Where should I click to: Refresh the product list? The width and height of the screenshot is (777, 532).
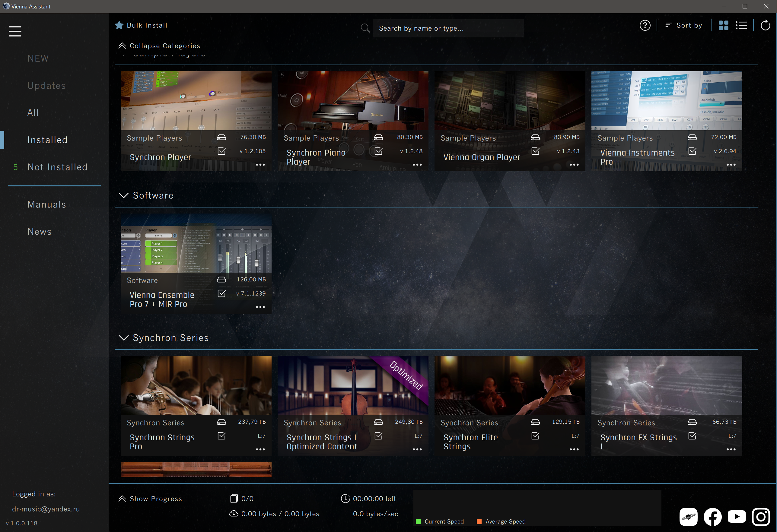click(x=765, y=25)
